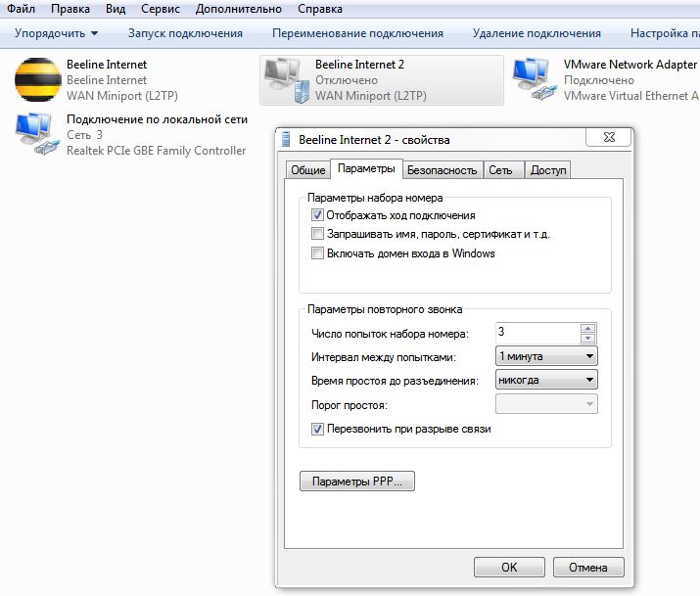This screenshot has height=596, width=700.
Task: Open the 'Файл' menu
Action: (21, 9)
